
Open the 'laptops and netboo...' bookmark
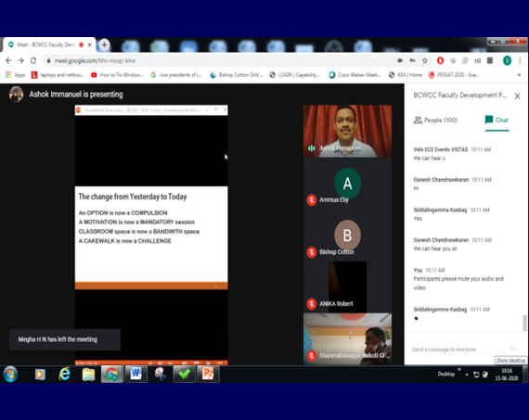coord(58,75)
